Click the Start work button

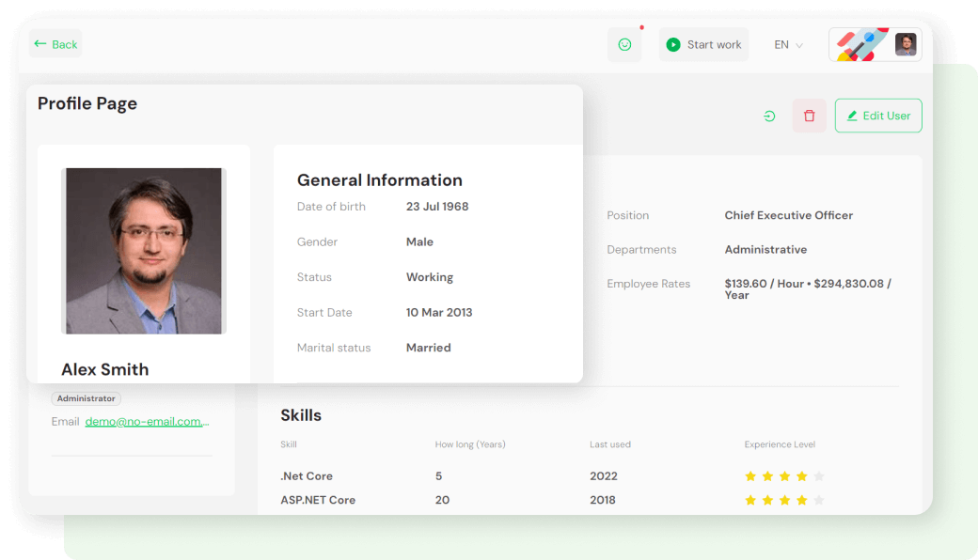(703, 43)
